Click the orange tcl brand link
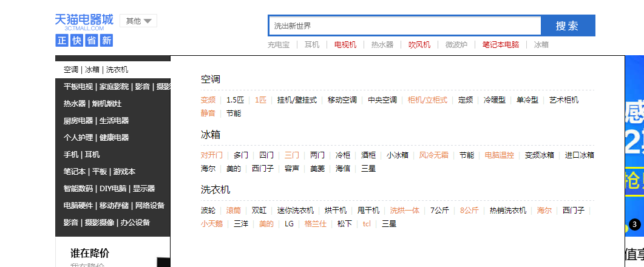The width and height of the screenshot is (644, 267). coord(367,224)
